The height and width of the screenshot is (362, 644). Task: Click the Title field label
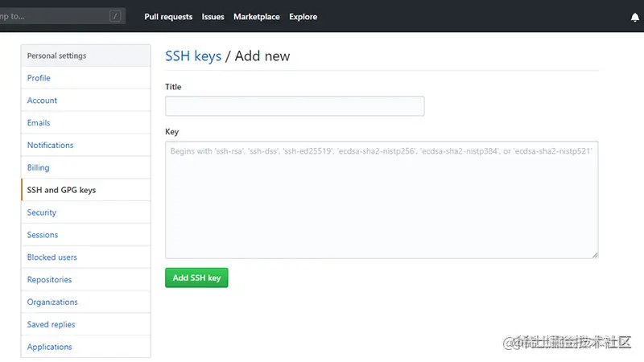[173, 87]
